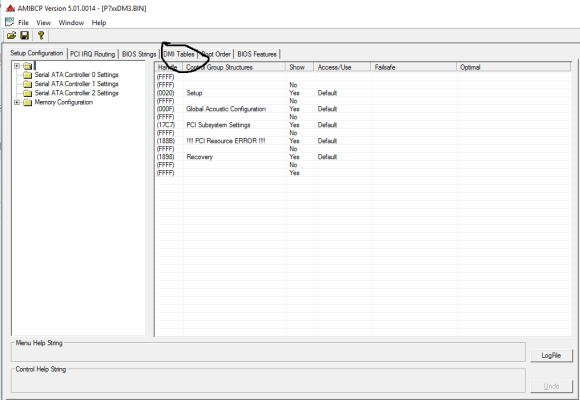Open the View menu
The width and height of the screenshot is (580, 400).
[x=44, y=23]
